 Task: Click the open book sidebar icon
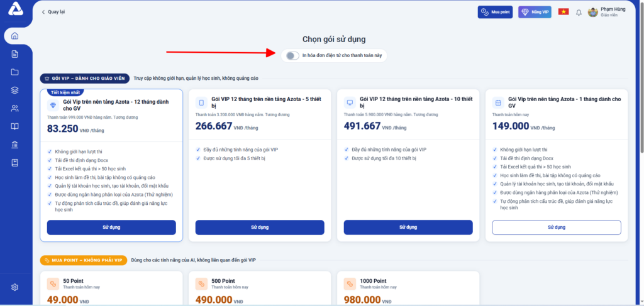click(15, 126)
